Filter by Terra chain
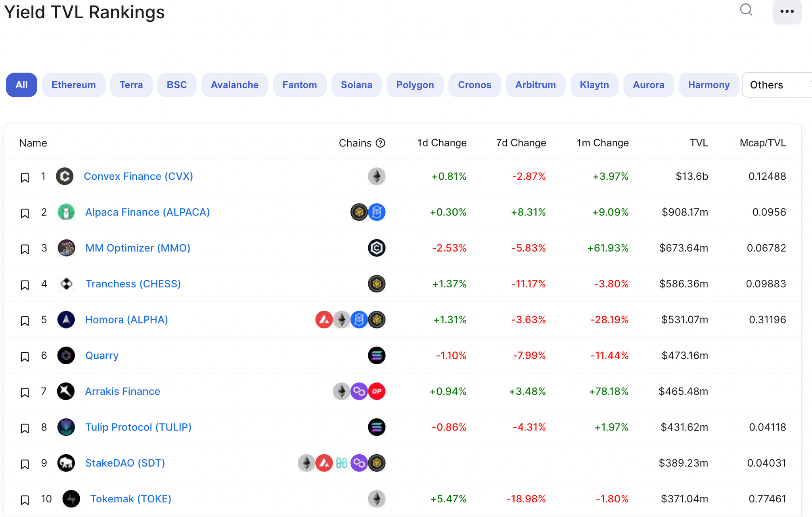 point(131,85)
